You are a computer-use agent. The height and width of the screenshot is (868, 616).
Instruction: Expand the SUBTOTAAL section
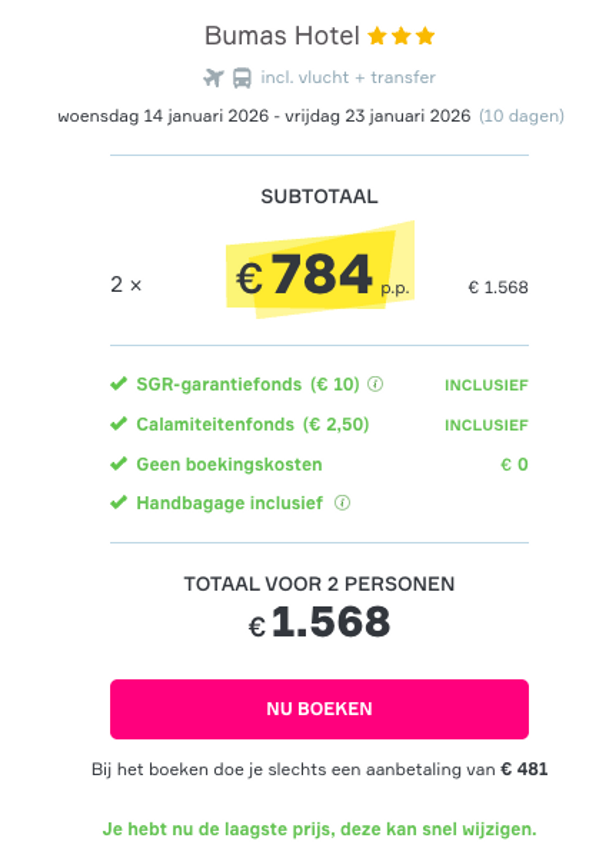(x=320, y=196)
